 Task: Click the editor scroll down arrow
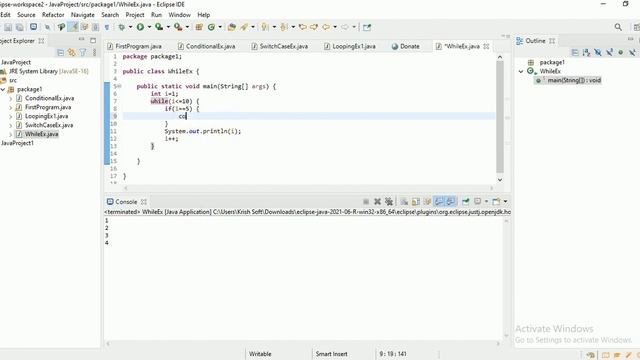[x=500, y=180]
